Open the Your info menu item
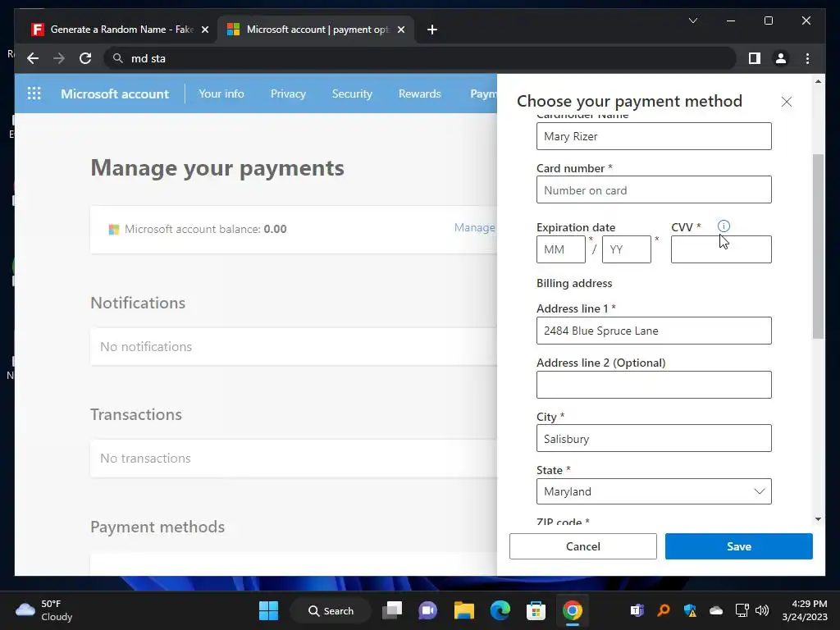The image size is (840, 630). (x=221, y=94)
